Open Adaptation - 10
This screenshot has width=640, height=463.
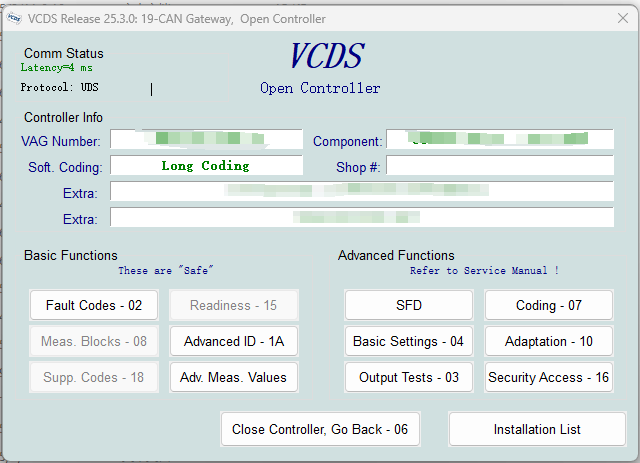click(x=548, y=341)
